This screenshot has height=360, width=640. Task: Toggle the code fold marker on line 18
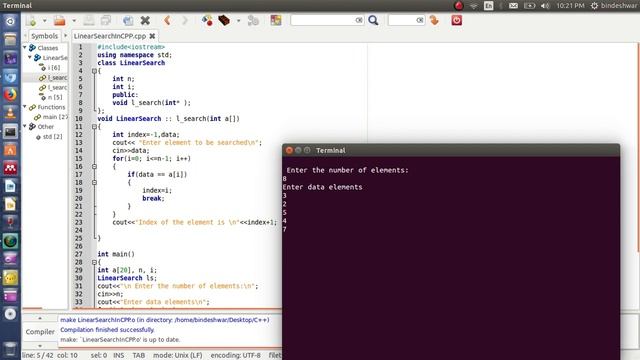tap(94, 182)
